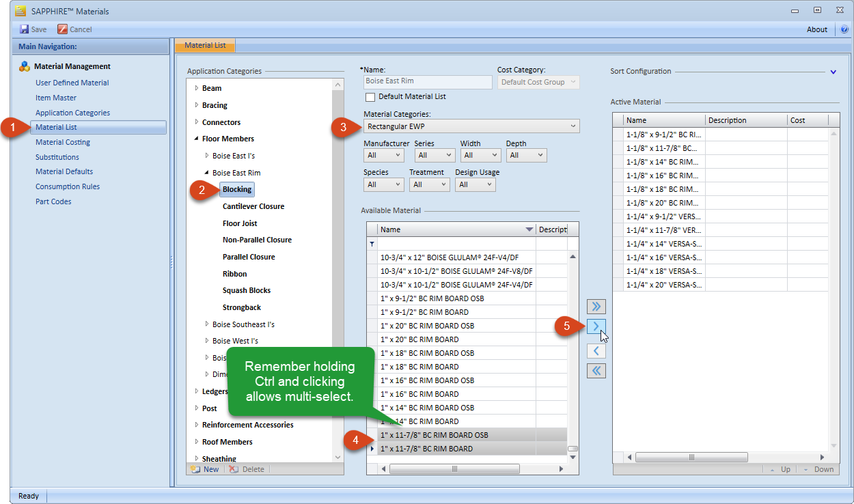The image size is (854, 504).
Task: Click the Cost column header in Active Material
Action: click(808, 120)
